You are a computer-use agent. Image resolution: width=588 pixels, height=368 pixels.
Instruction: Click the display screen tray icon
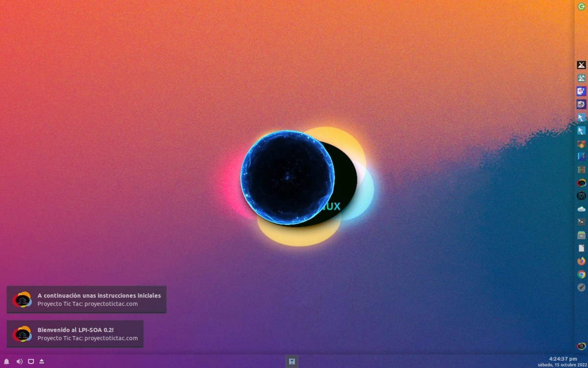[x=31, y=362]
